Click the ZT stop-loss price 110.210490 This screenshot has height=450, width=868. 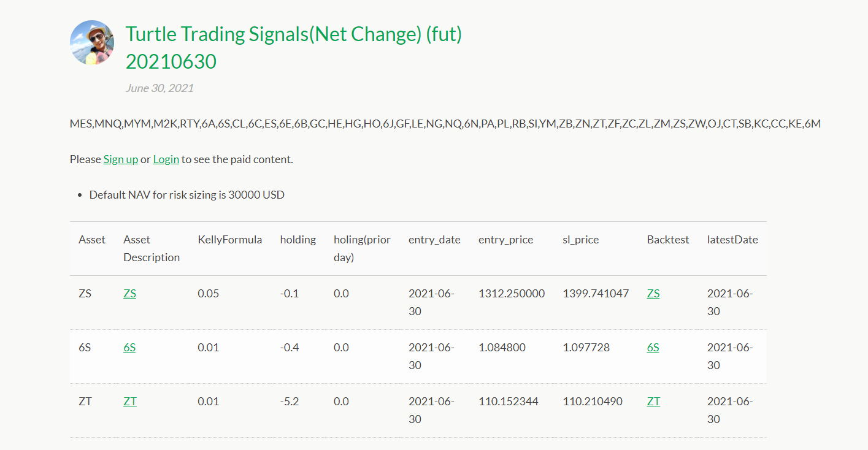(x=592, y=402)
